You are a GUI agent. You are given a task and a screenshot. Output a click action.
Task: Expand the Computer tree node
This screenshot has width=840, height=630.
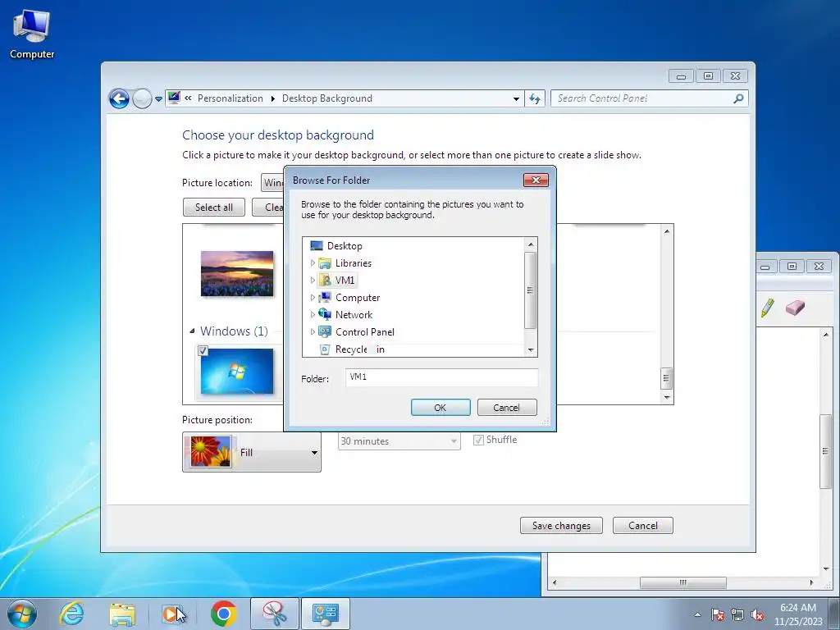pyautogui.click(x=313, y=297)
